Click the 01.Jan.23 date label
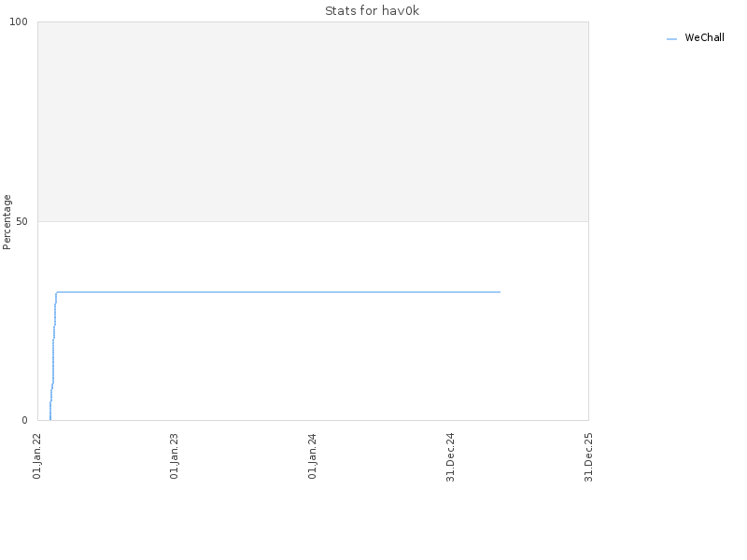The width and height of the screenshot is (747, 560). 175,455
